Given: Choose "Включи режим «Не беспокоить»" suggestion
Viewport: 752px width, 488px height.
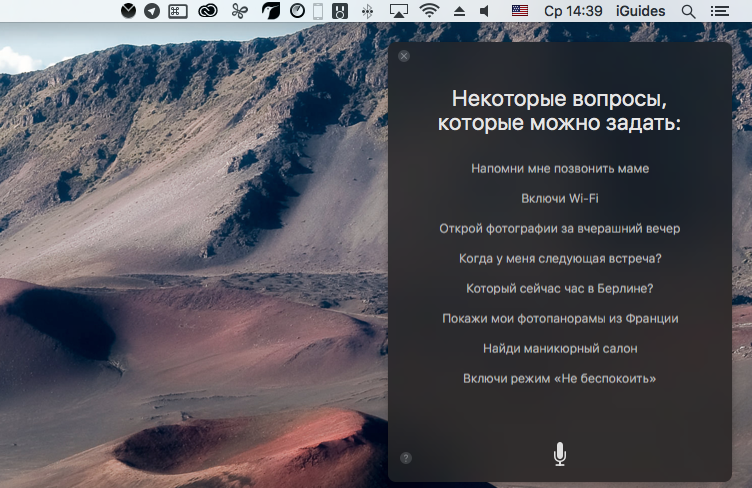Looking at the screenshot, I should 560,378.
